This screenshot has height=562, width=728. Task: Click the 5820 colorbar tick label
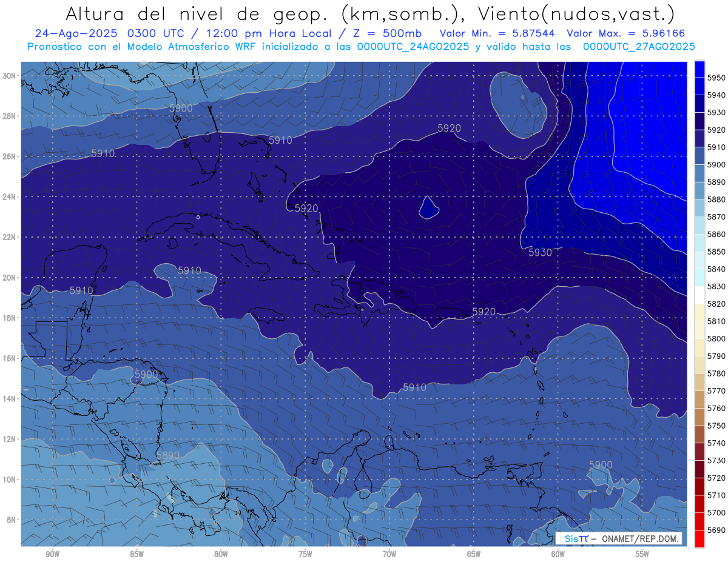716,304
